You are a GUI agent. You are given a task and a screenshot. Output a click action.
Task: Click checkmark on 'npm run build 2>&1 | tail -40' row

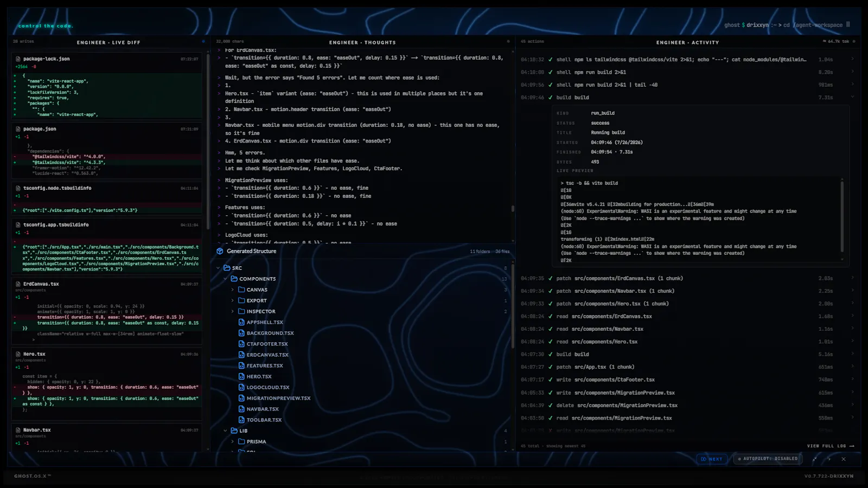click(551, 85)
